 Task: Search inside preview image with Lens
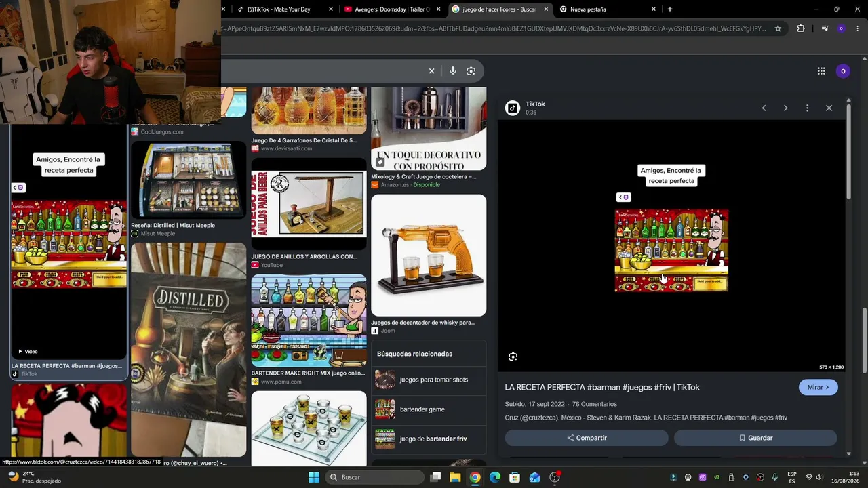513,357
